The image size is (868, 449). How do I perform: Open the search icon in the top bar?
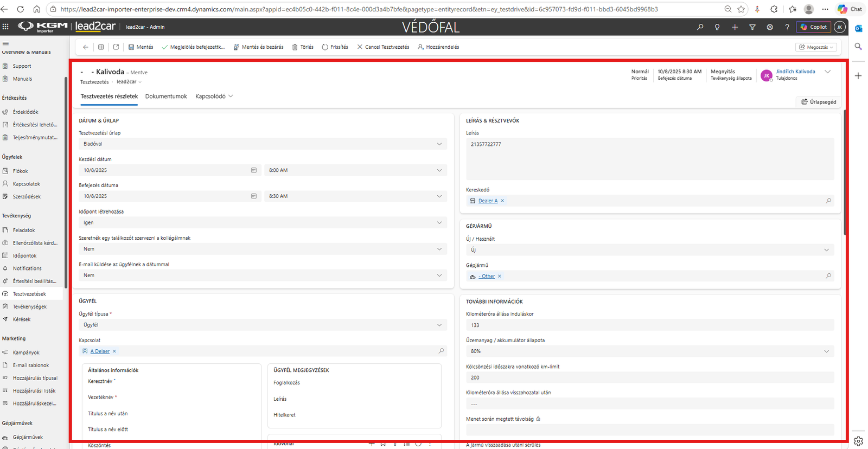700,27
